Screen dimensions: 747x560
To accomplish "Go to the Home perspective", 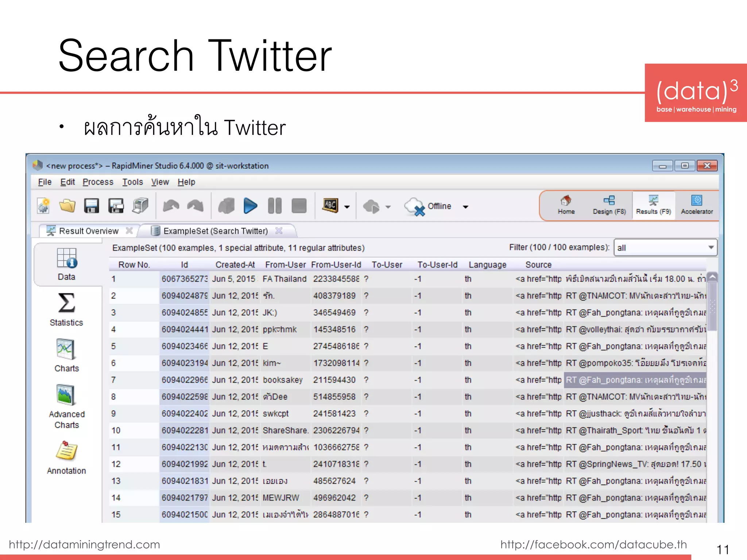I will (x=566, y=205).
